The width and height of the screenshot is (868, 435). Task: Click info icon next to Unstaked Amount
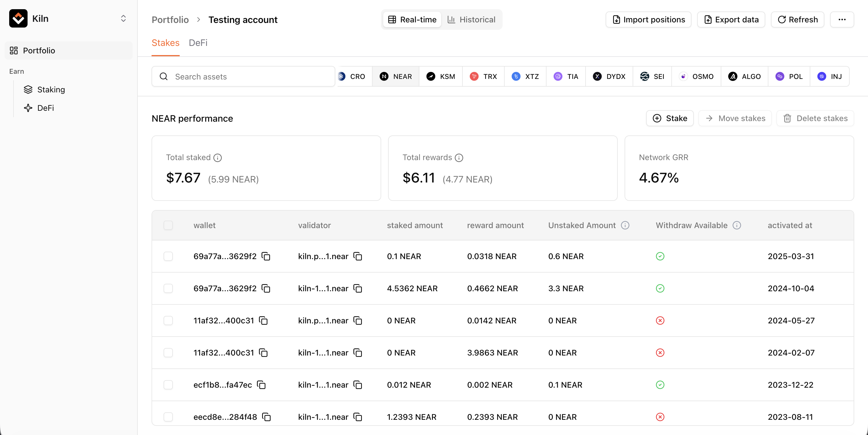[625, 226]
